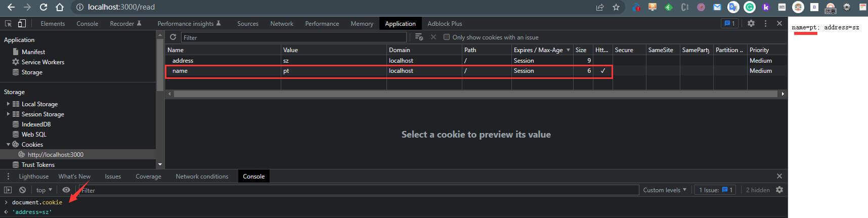Activate the inspect element picker icon

point(8,23)
